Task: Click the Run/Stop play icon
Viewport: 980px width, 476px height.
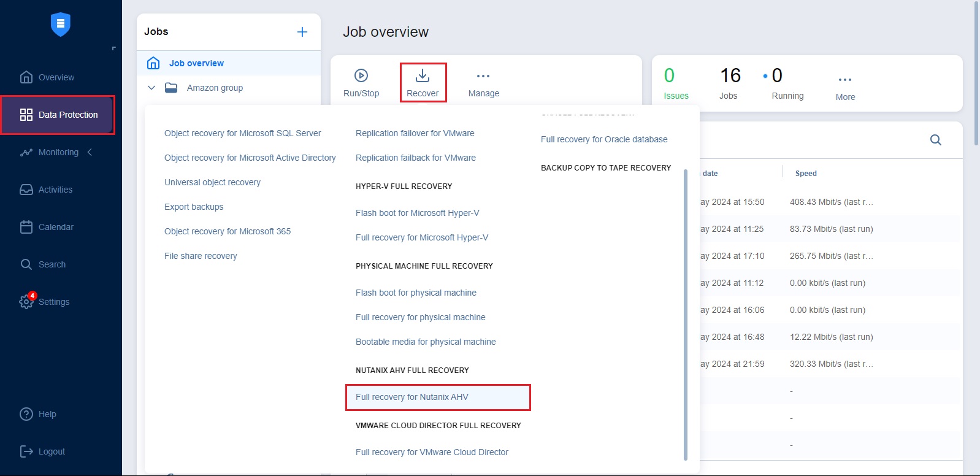Action: tap(361, 76)
